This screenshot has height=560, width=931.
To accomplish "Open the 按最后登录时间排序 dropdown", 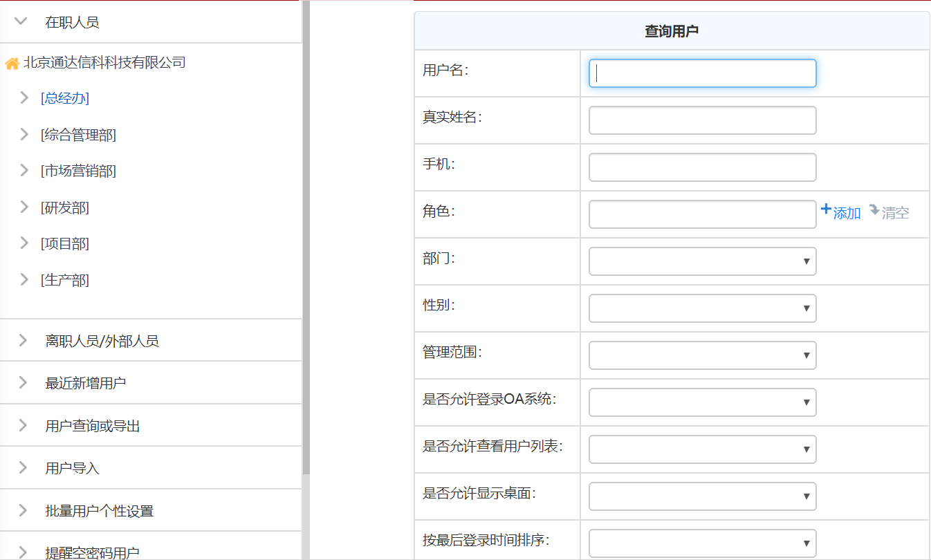I will [x=702, y=543].
